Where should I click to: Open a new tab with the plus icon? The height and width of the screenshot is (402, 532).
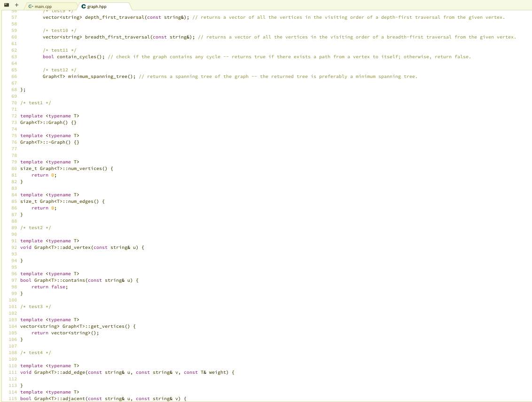tap(16, 5)
